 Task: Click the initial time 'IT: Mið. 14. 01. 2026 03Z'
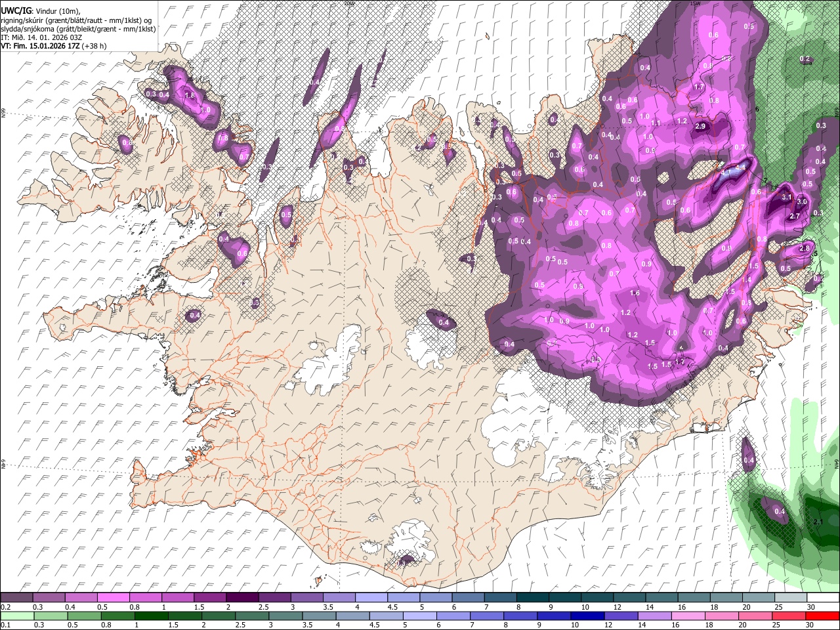pyautogui.click(x=41, y=37)
